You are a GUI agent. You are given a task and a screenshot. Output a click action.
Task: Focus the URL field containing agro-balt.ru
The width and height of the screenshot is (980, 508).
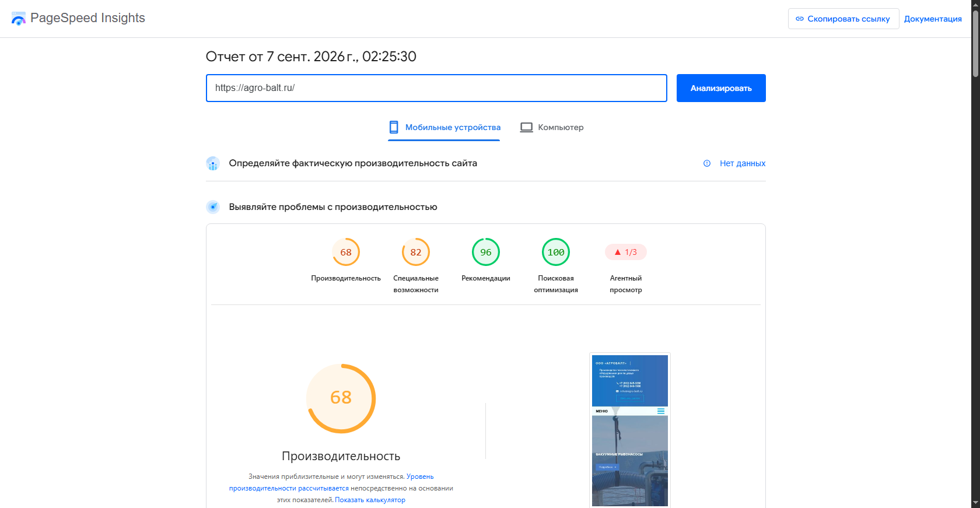pos(436,88)
